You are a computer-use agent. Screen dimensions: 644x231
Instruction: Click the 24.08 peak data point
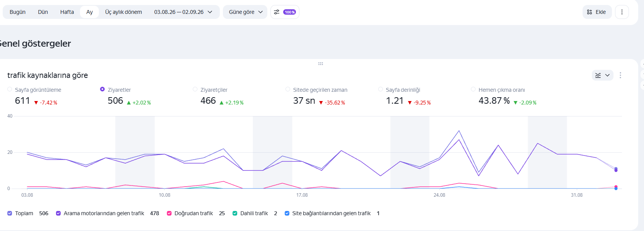(459, 131)
